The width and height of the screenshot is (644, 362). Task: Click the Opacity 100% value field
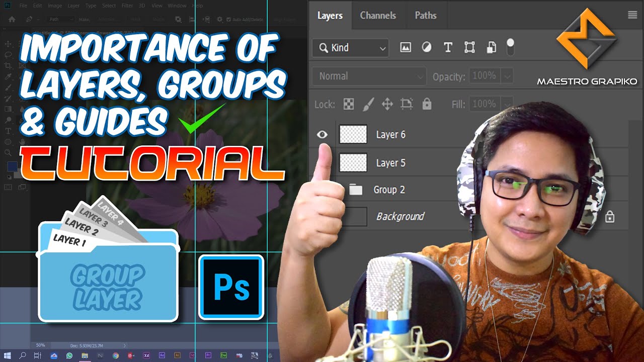485,76
